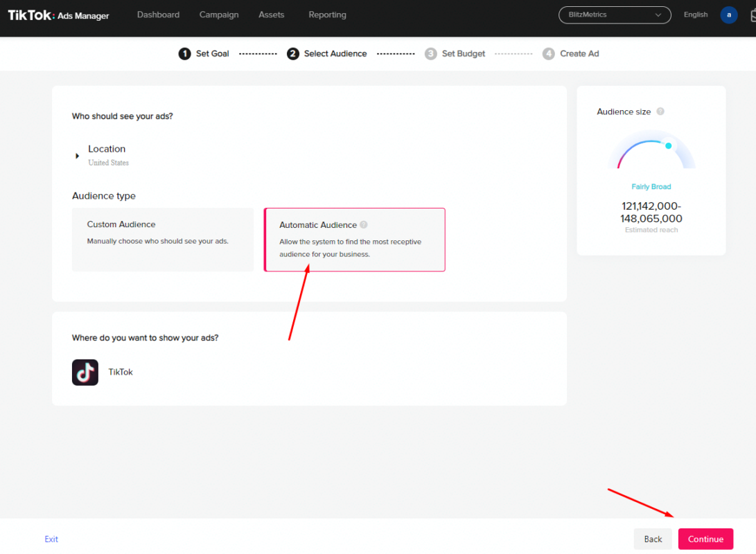The width and height of the screenshot is (756, 554).
Task: Click the step 1 Set Goal circle
Action: [184, 53]
